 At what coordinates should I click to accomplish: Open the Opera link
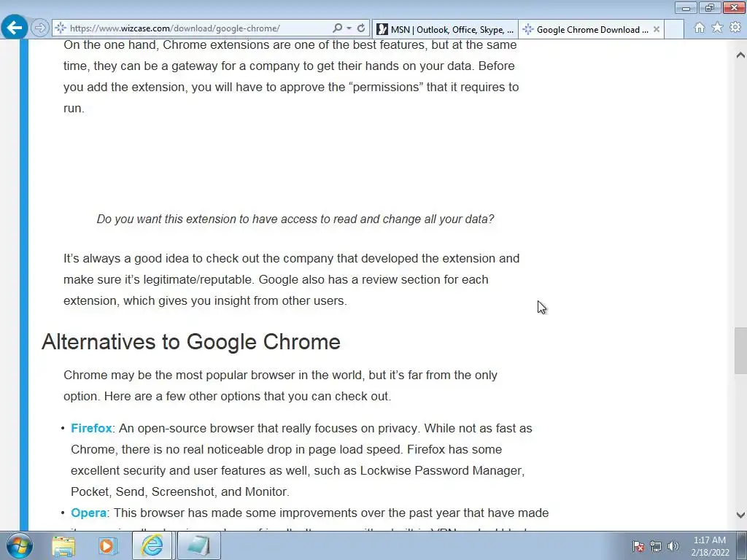[88, 513]
